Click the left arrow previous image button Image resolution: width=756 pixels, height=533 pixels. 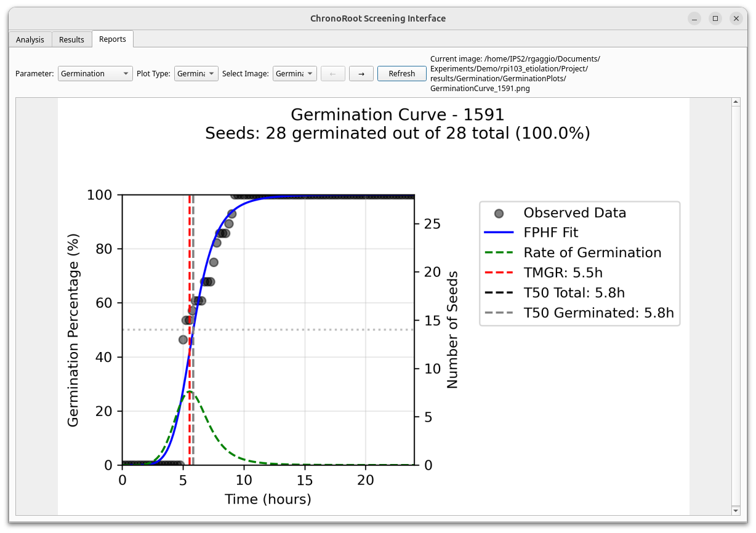pos(333,74)
